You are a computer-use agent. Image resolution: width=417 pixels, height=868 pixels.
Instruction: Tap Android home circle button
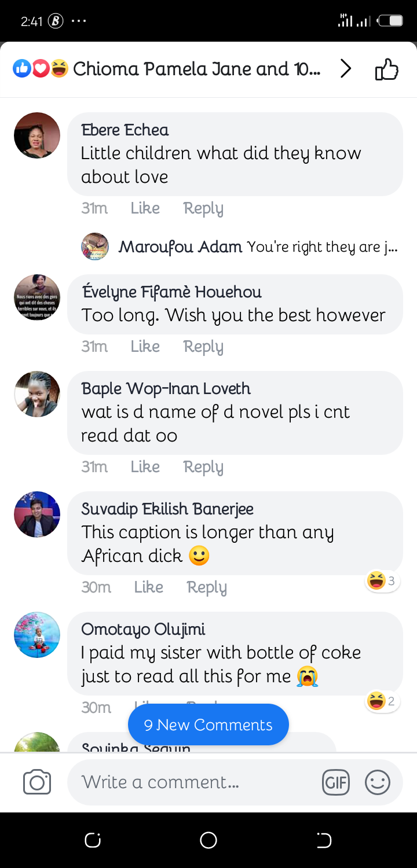click(209, 840)
